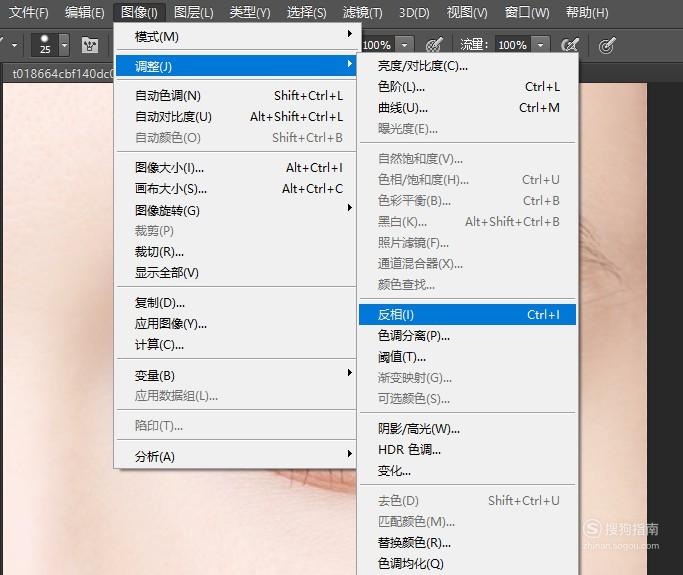Open the 滤镜(T) menu
This screenshot has width=683, height=575.
[x=362, y=12]
